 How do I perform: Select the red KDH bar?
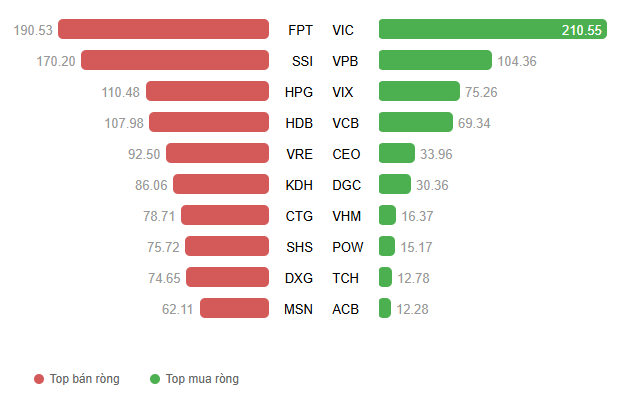[220, 185]
